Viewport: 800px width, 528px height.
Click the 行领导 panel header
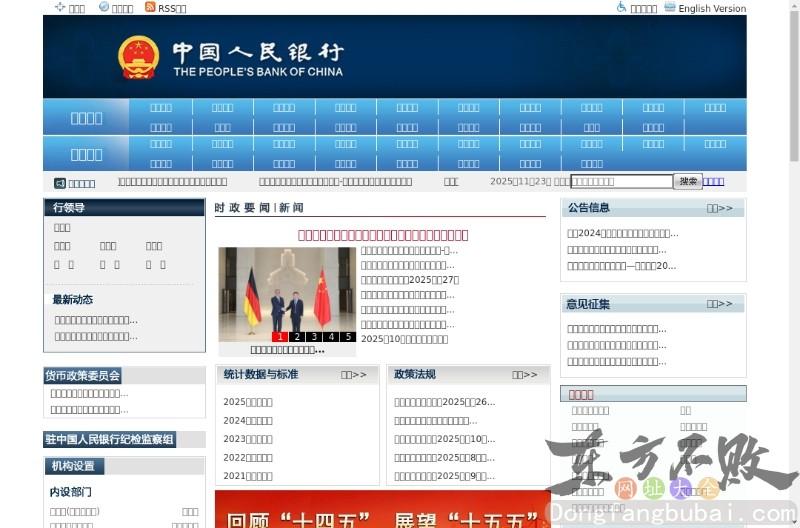(124, 208)
